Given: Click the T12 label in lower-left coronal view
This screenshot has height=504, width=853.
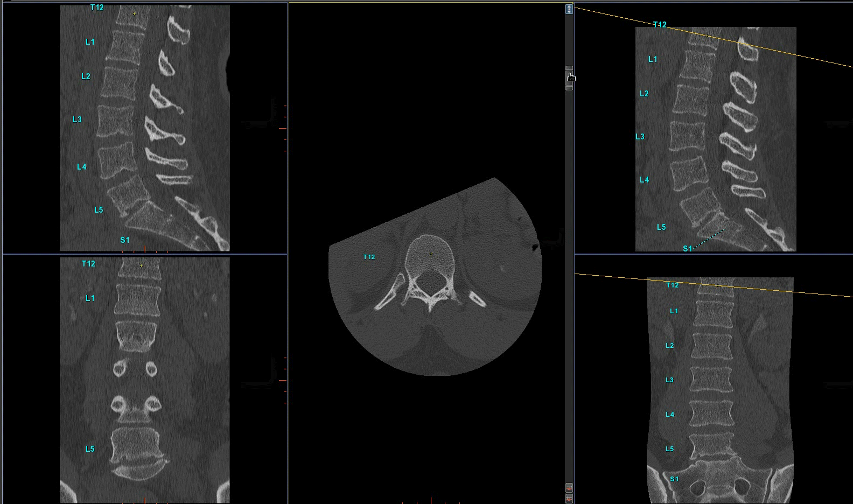Looking at the screenshot, I should tap(88, 264).
